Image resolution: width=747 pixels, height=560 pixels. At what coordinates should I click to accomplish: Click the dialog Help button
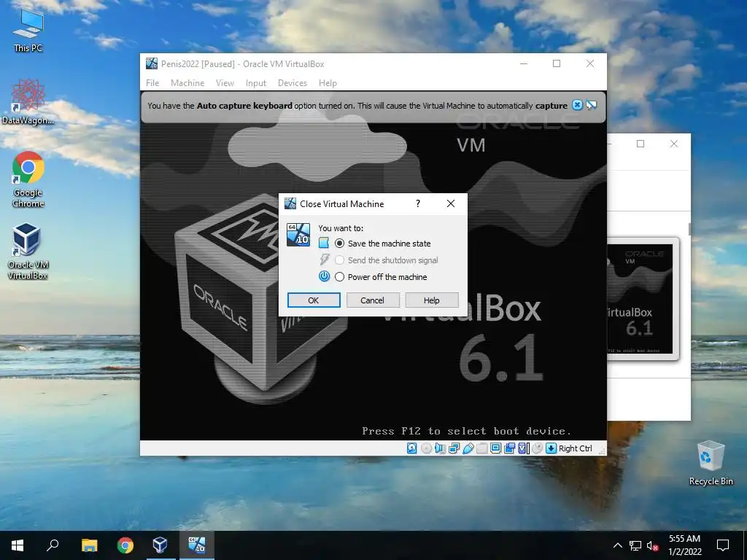[x=432, y=300]
